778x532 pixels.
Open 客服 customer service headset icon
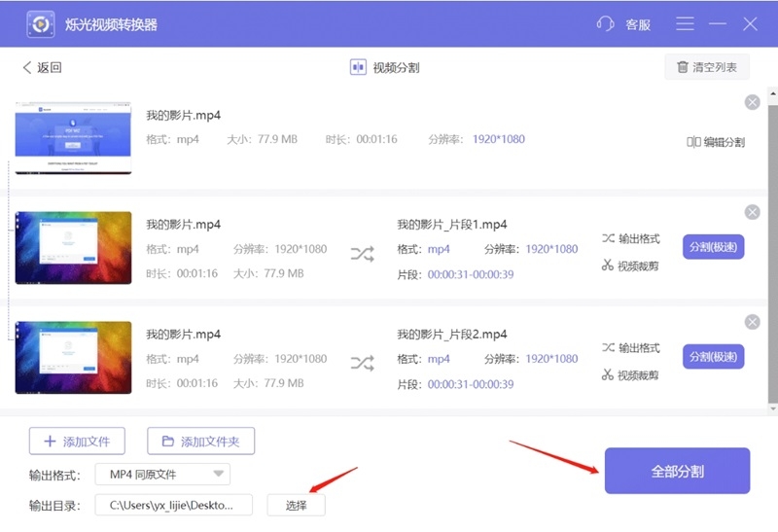tap(605, 23)
